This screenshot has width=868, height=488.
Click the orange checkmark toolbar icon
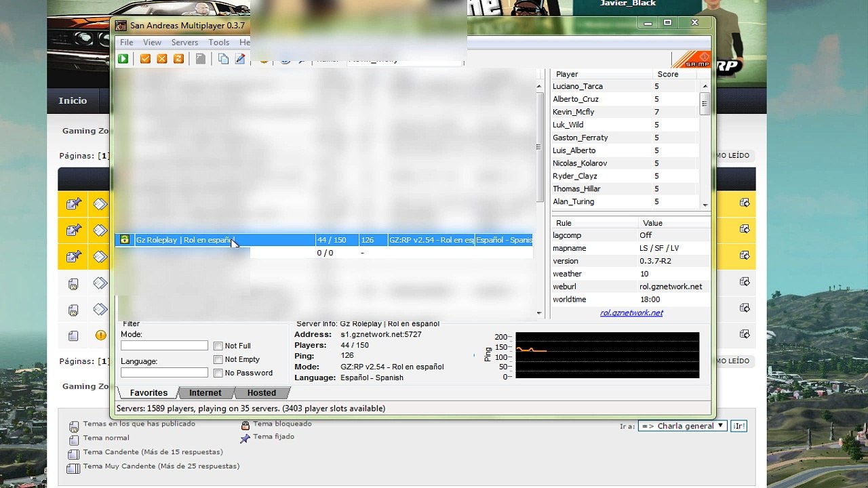tap(145, 59)
